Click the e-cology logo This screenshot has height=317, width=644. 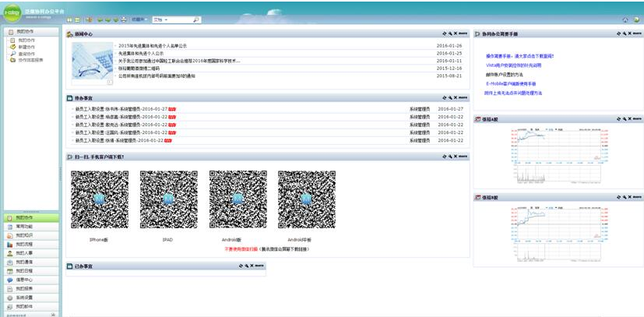click(12, 12)
